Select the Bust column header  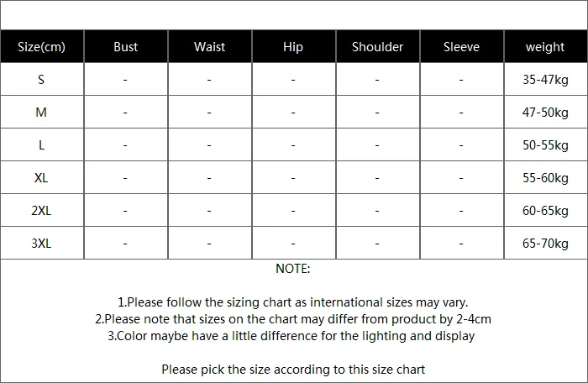[126, 46]
